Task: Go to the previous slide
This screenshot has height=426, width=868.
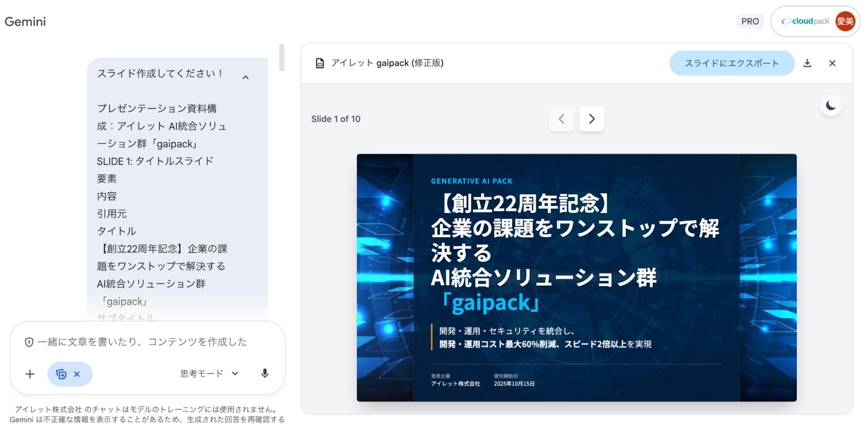Action: click(x=561, y=119)
